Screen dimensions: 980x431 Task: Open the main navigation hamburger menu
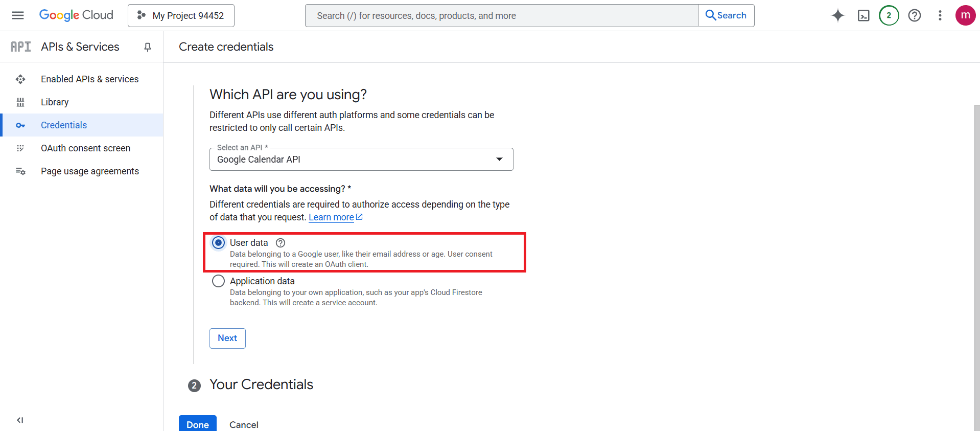tap(18, 15)
